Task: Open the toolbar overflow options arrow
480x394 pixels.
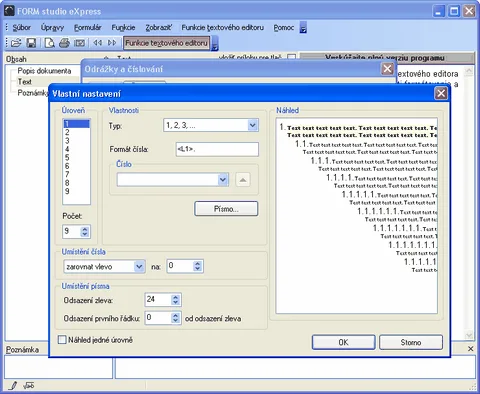Action: tap(215, 43)
